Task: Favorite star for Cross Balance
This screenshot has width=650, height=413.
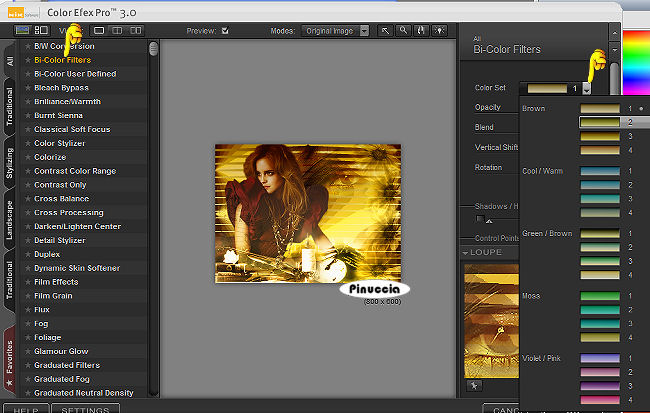Action: pyautogui.click(x=28, y=199)
